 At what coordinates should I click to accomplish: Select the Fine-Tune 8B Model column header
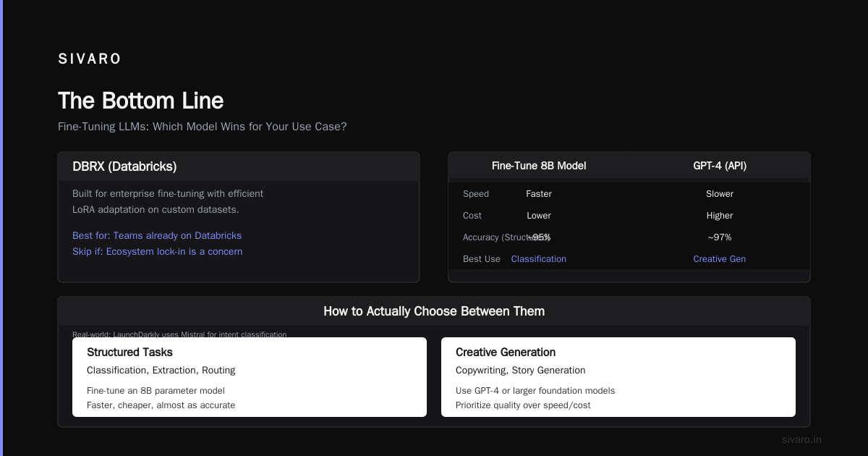click(539, 166)
